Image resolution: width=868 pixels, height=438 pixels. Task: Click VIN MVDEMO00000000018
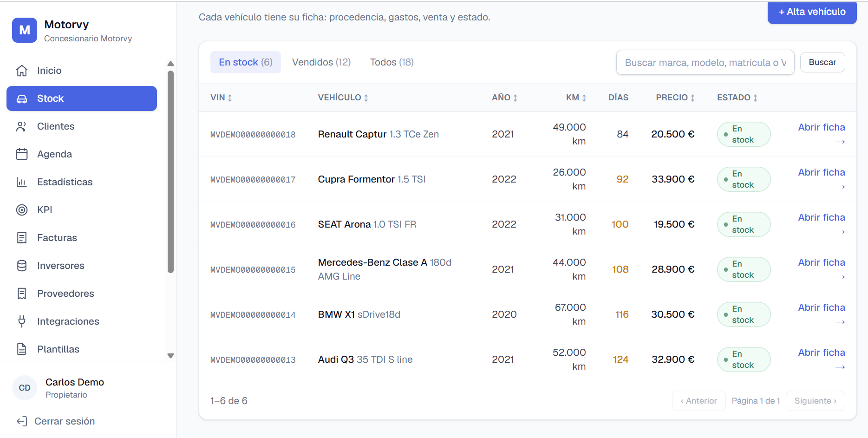pos(253,135)
